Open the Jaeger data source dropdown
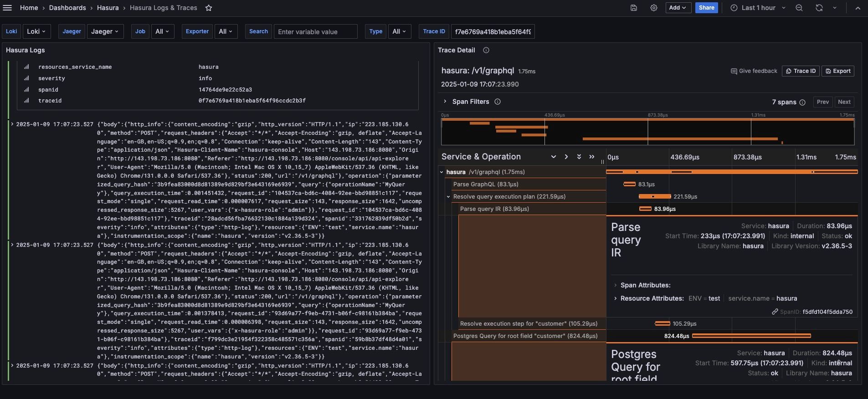Image resolution: width=868 pixels, height=399 pixels. click(105, 31)
